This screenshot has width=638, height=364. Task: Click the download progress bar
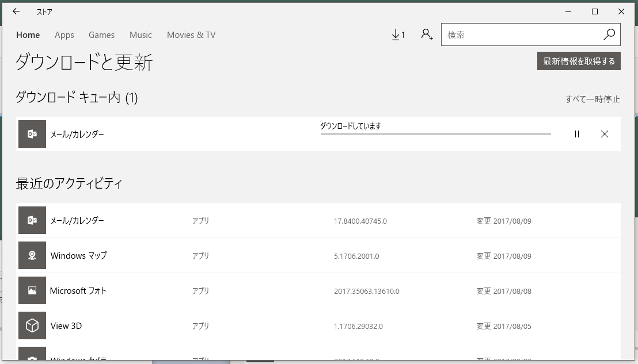(x=436, y=133)
